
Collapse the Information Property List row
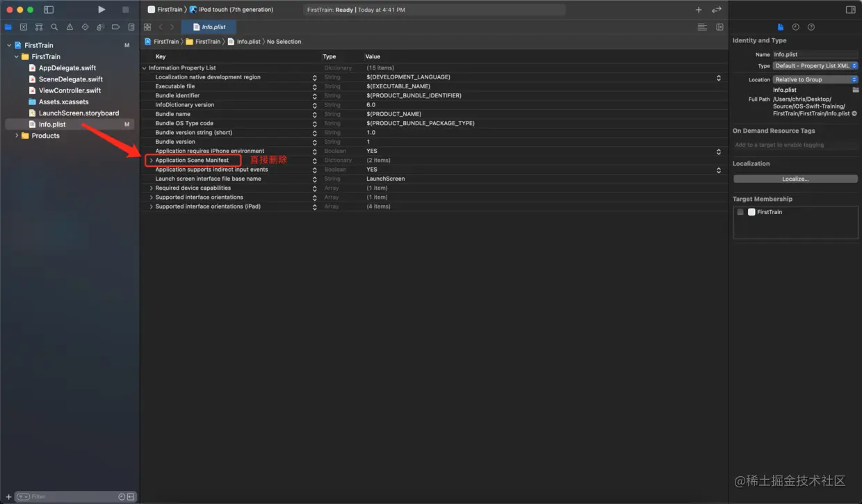144,67
